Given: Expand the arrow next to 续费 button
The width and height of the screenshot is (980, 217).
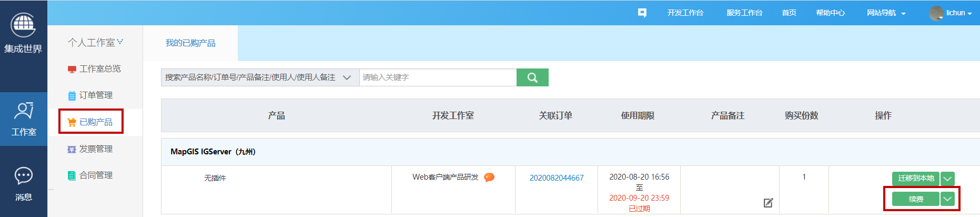Looking at the screenshot, I should [x=947, y=199].
